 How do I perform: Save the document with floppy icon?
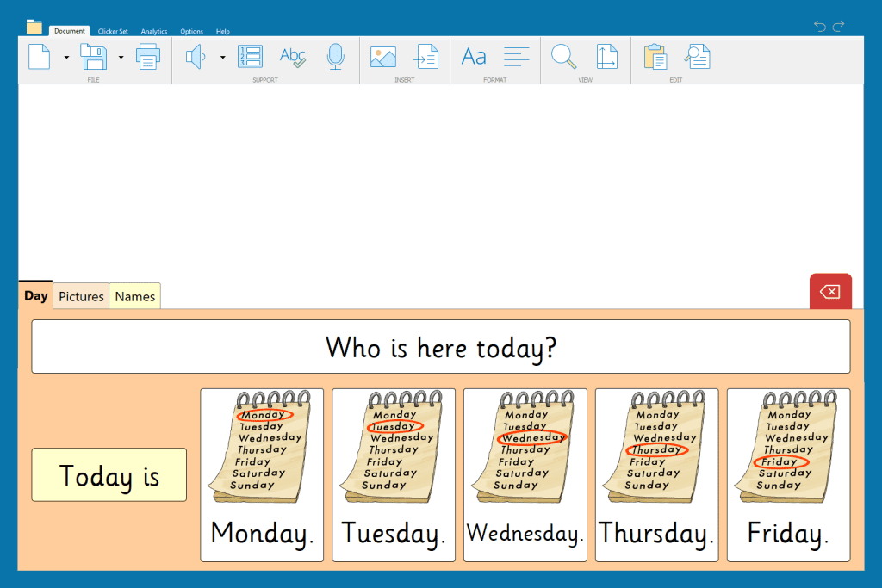click(93, 57)
